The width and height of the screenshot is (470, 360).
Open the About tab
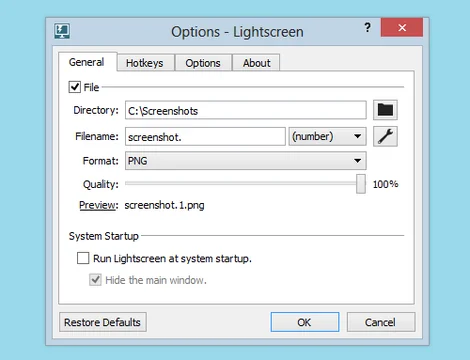[256, 63]
